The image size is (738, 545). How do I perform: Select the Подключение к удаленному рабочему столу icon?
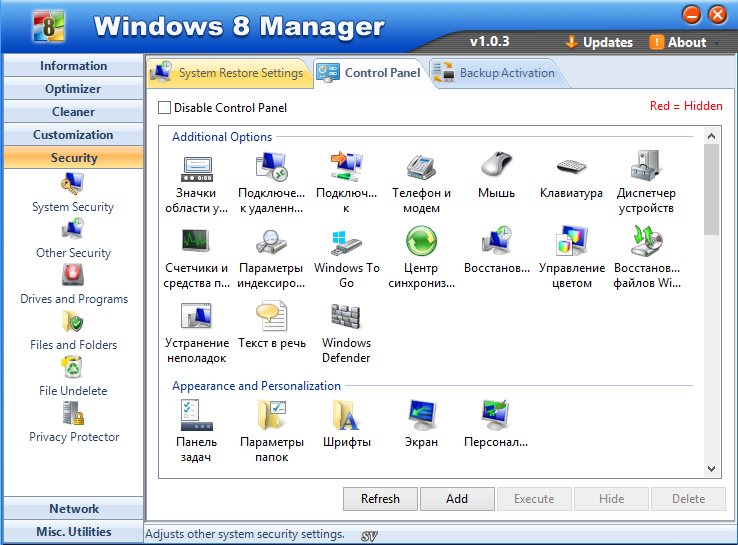pos(271,168)
